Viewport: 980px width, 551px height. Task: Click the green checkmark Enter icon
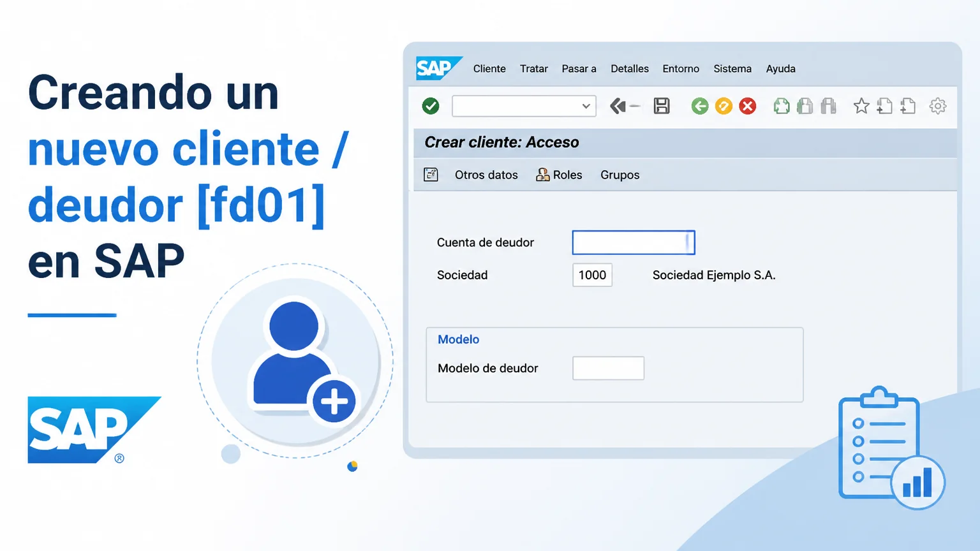(431, 106)
